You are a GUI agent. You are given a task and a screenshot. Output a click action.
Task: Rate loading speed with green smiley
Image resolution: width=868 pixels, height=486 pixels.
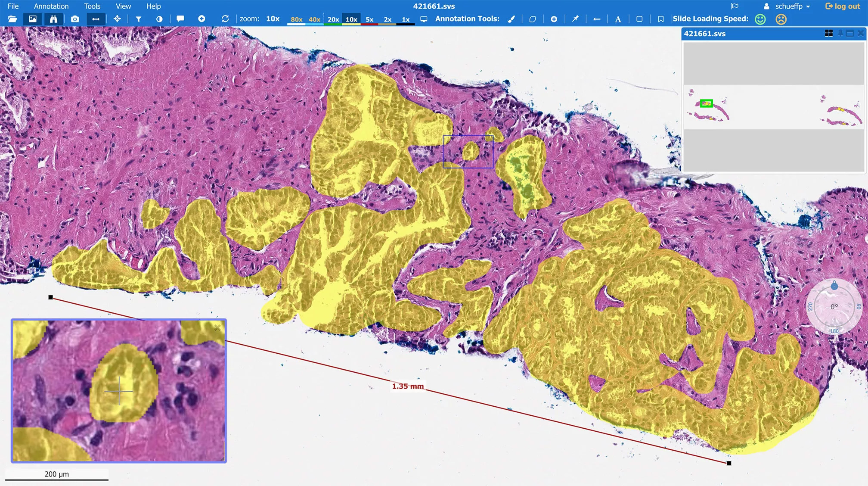[760, 19]
